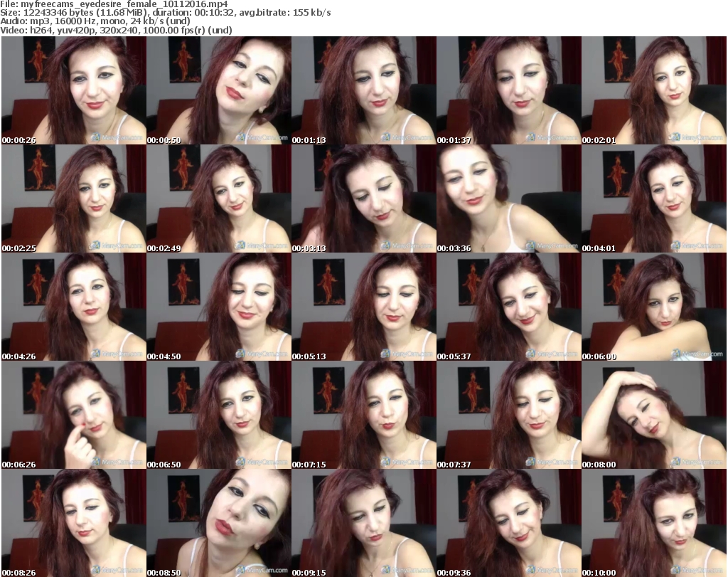
Task: Open the frame labeled 00:02:25
Action: 74,198
